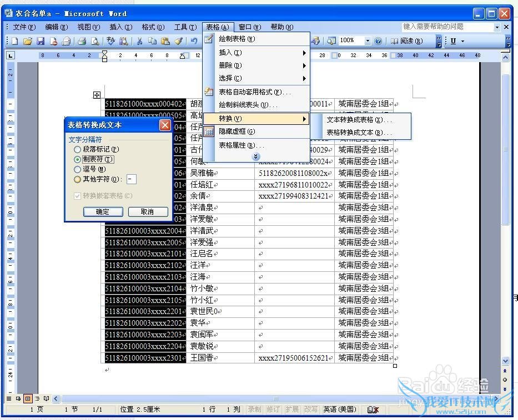
Task: Click 取消 button in the dialog
Action: coord(148,211)
